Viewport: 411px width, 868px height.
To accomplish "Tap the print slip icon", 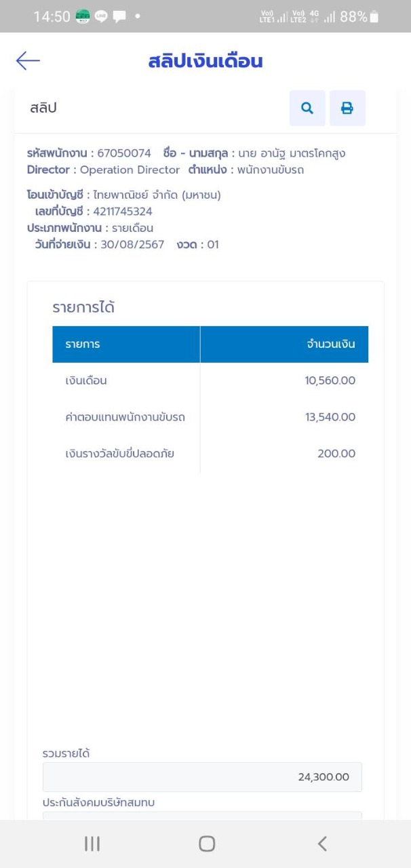I will coord(347,108).
